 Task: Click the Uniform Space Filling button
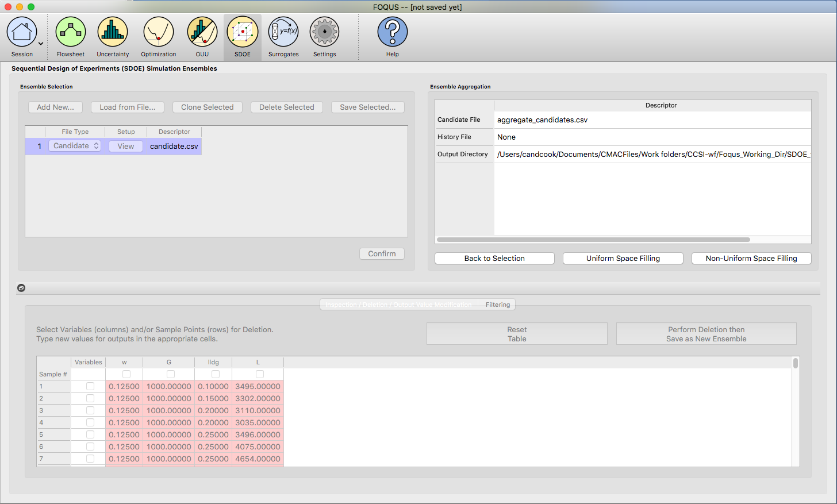(623, 259)
